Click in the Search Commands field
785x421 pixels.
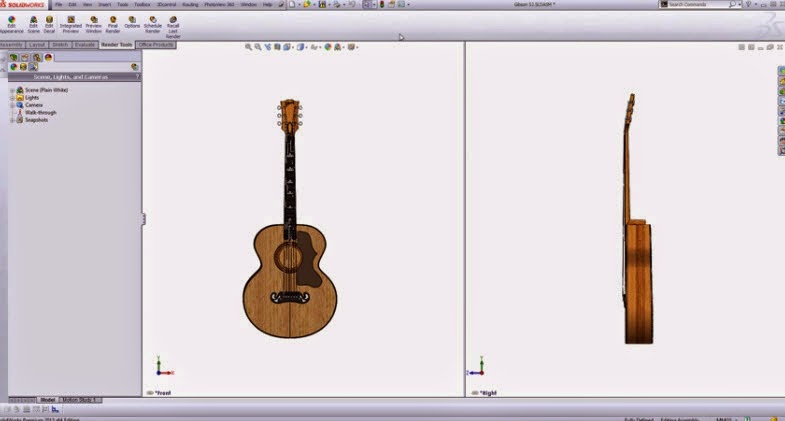pyautogui.click(x=698, y=5)
